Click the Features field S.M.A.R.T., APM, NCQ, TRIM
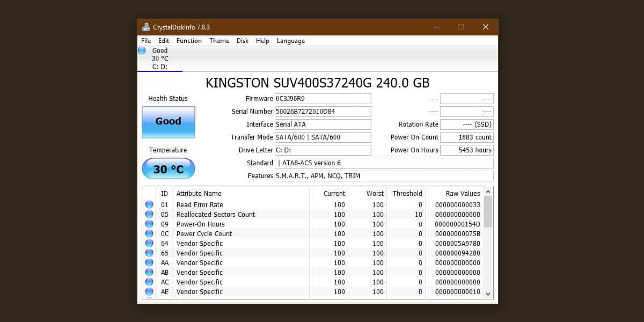 click(384, 176)
